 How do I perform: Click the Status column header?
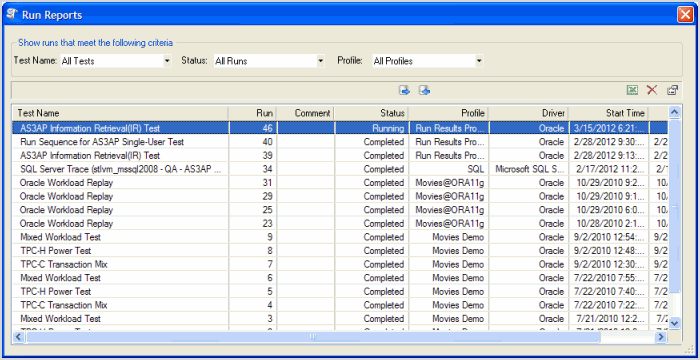coord(371,113)
